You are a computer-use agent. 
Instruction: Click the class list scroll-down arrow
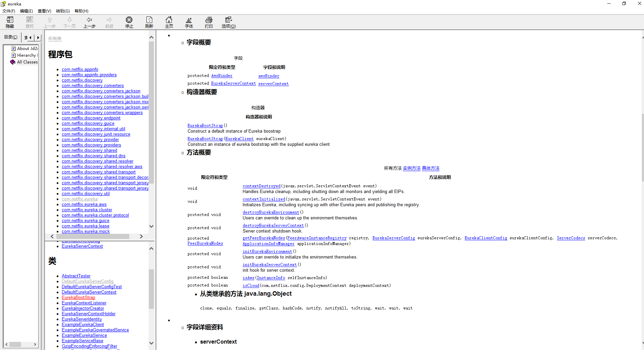tap(151, 343)
